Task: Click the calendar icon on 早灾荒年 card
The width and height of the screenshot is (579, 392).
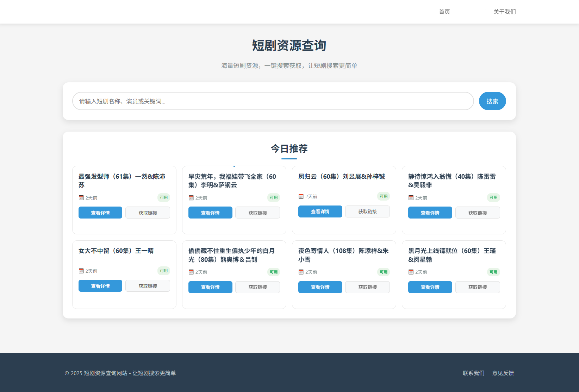Action: (x=191, y=197)
